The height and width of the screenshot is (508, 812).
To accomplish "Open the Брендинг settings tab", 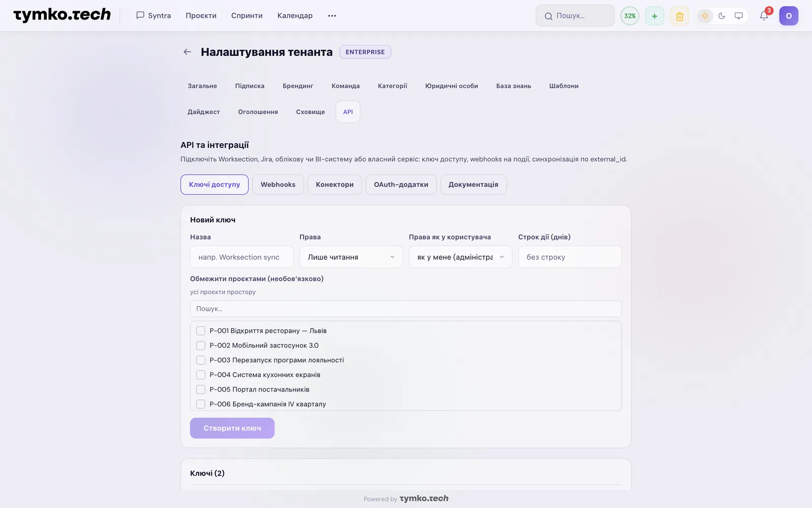I will pos(298,86).
